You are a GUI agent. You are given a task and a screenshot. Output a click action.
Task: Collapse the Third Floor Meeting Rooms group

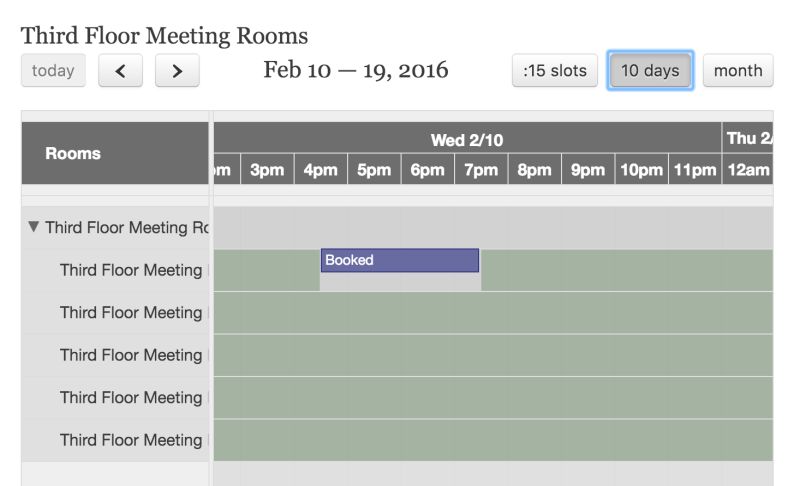34,227
